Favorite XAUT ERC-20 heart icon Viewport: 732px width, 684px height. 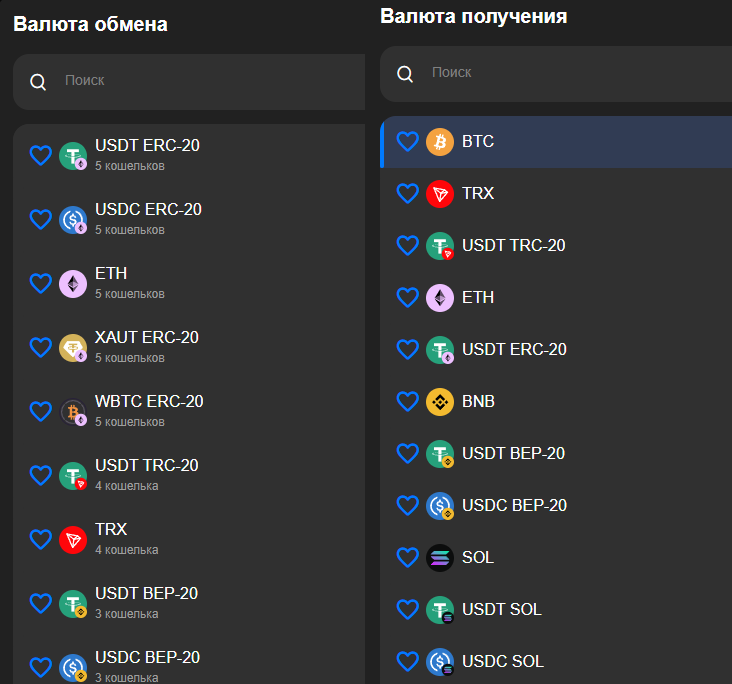(41, 347)
